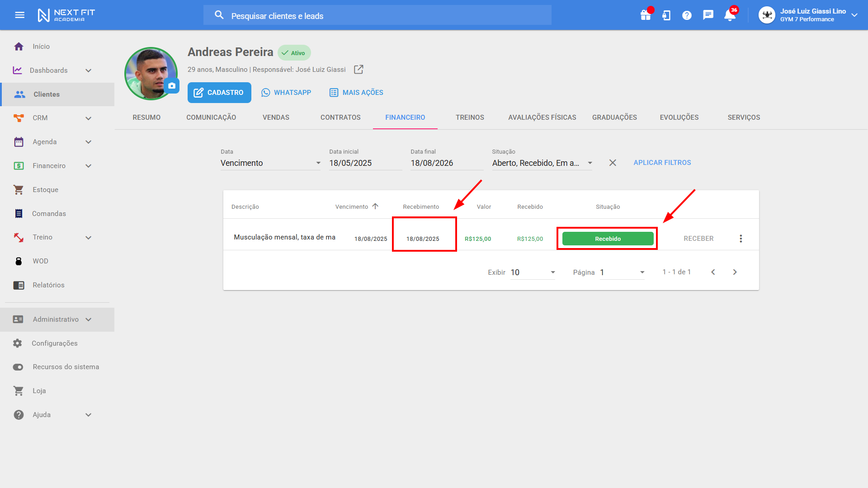Switch to the Contratos tab

340,117
